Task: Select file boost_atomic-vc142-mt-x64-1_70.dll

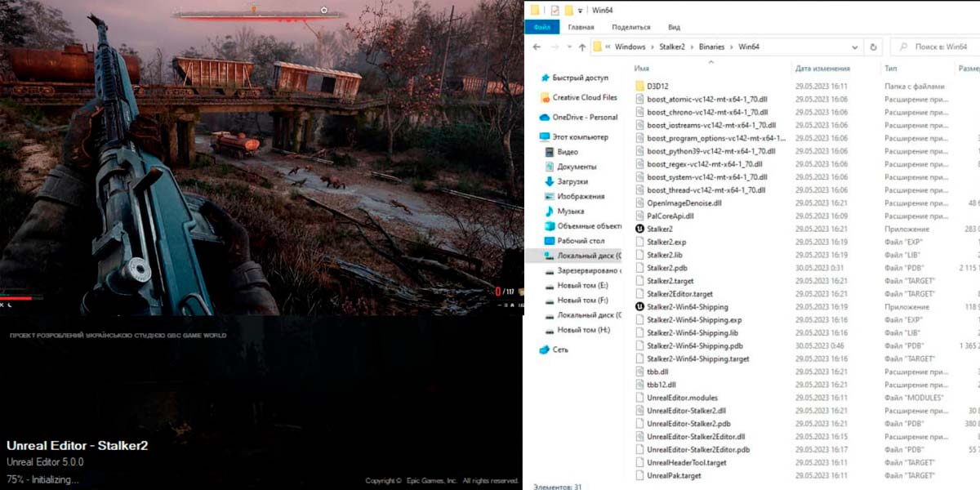Action: click(707, 99)
